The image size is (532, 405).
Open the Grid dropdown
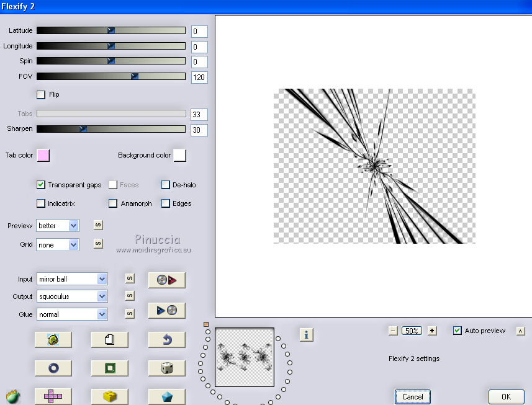coord(58,245)
